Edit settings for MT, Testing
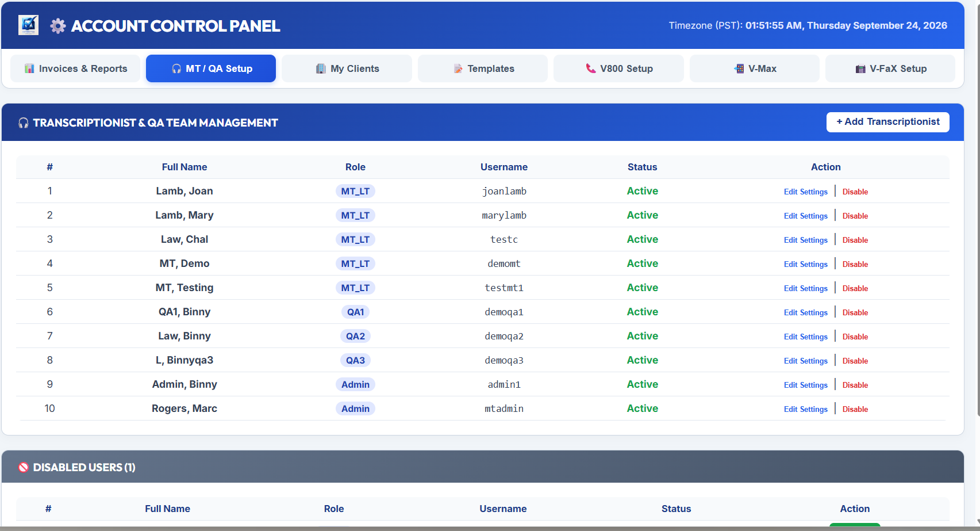The height and width of the screenshot is (531, 980). [x=806, y=288]
